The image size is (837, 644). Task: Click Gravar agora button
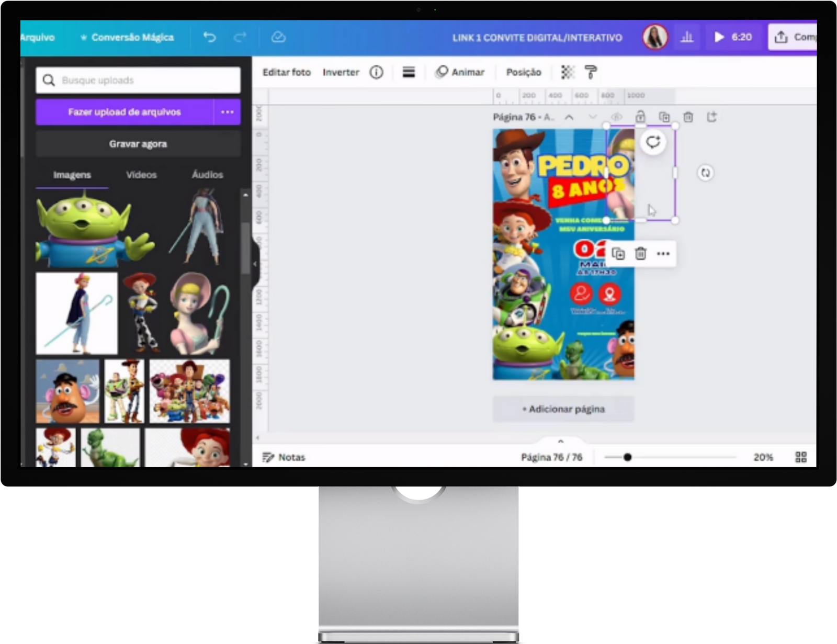tap(138, 144)
